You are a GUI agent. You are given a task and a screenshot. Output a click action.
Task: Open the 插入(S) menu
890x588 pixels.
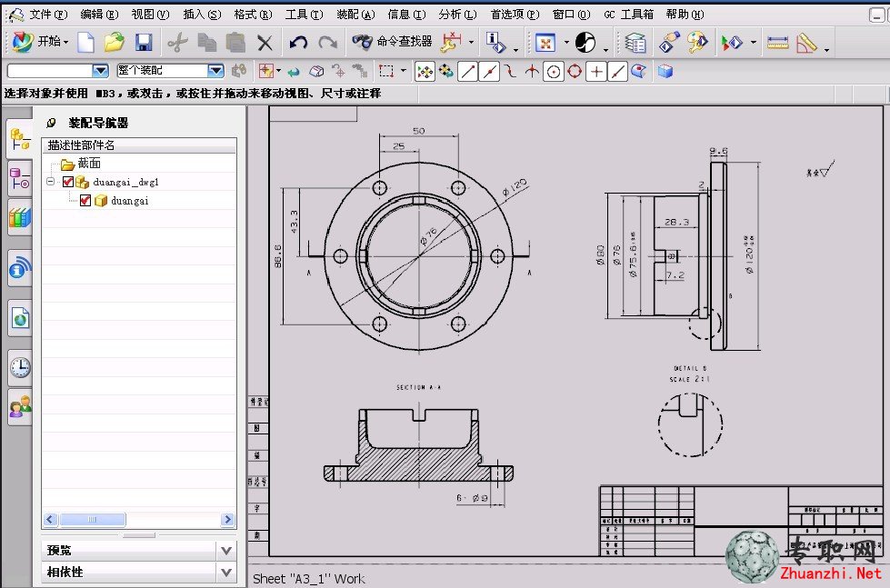click(x=202, y=15)
